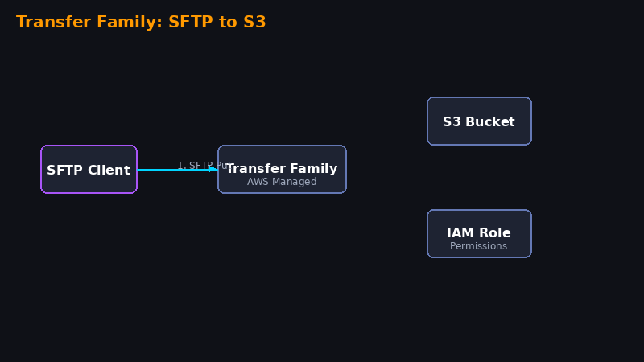Click the "S3 Bucket" label text

479,121
